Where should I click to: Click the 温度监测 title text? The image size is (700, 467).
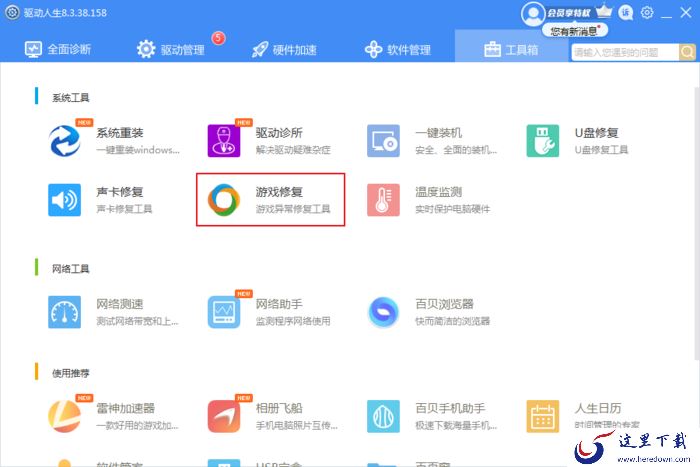click(x=438, y=192)
